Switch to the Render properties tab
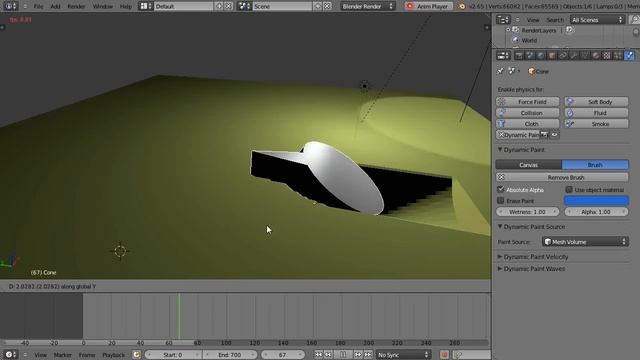640x360 pixels. tap(519, 55)
